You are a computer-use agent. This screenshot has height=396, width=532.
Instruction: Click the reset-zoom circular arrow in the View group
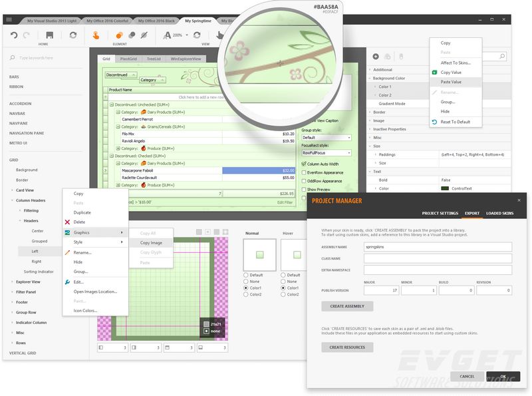[x=197, y=35]
